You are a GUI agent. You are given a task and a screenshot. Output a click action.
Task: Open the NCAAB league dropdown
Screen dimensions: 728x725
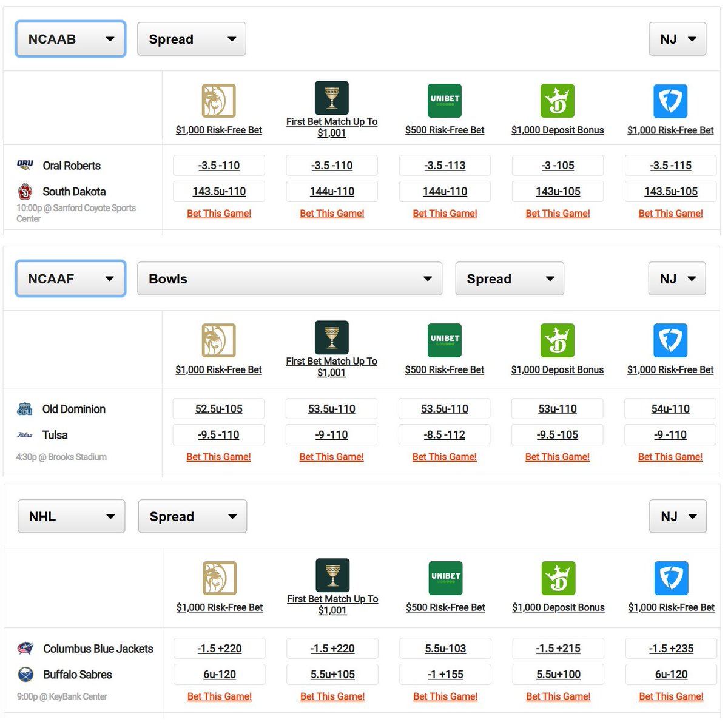click(x=70, y=39)
